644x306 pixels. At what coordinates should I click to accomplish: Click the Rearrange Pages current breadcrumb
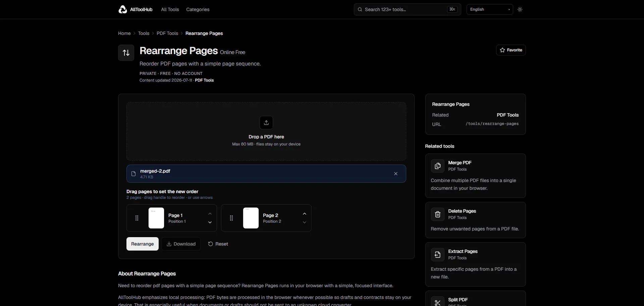click(x=204, y=33)
